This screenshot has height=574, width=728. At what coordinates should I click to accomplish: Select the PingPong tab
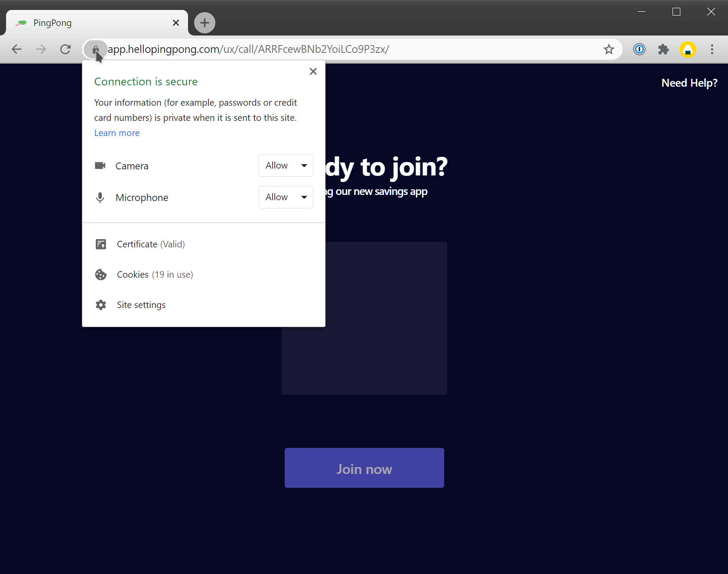click(97, 23)
